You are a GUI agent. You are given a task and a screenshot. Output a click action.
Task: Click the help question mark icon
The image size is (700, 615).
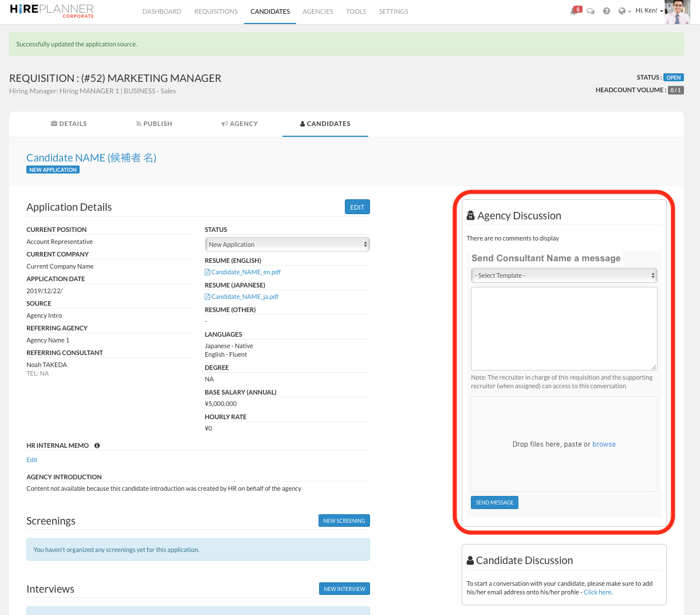pos(607,11)
